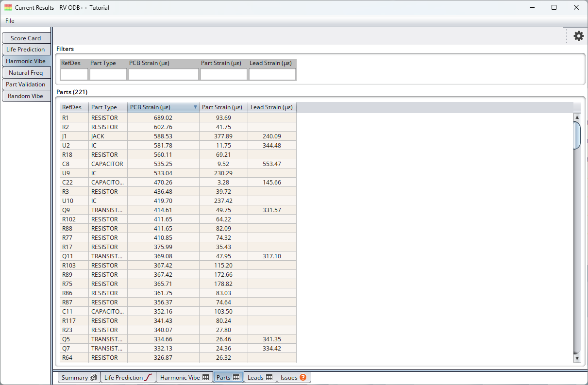This screenshot has width=588, height=385.
Task: Switch to Natural Freq section
Action: coord(26,73)
